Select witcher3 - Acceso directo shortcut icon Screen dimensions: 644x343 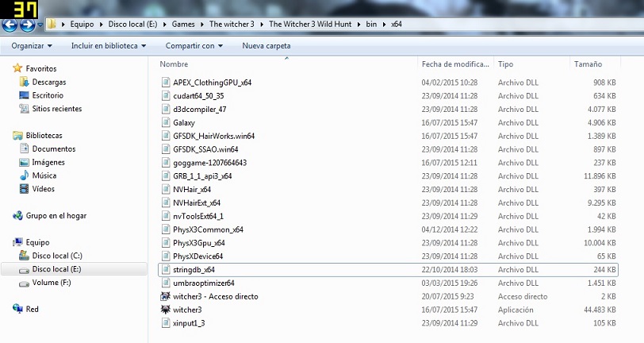click(x=166, y=296)
